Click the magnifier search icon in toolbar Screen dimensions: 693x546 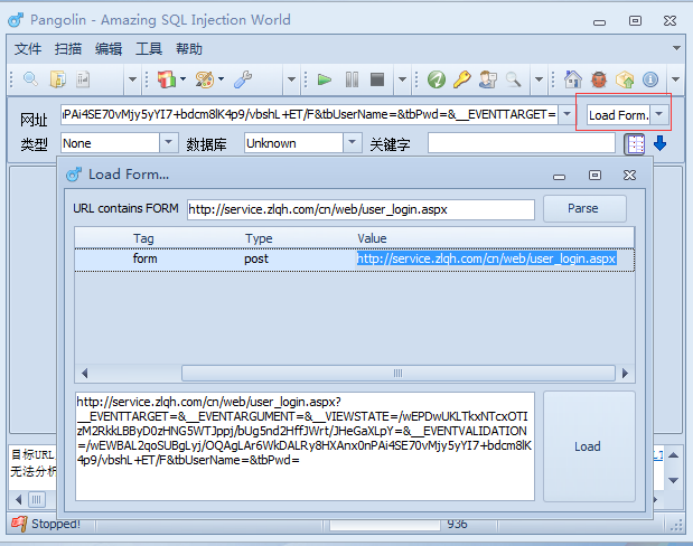pyautogui.click(x=30, y=80)
